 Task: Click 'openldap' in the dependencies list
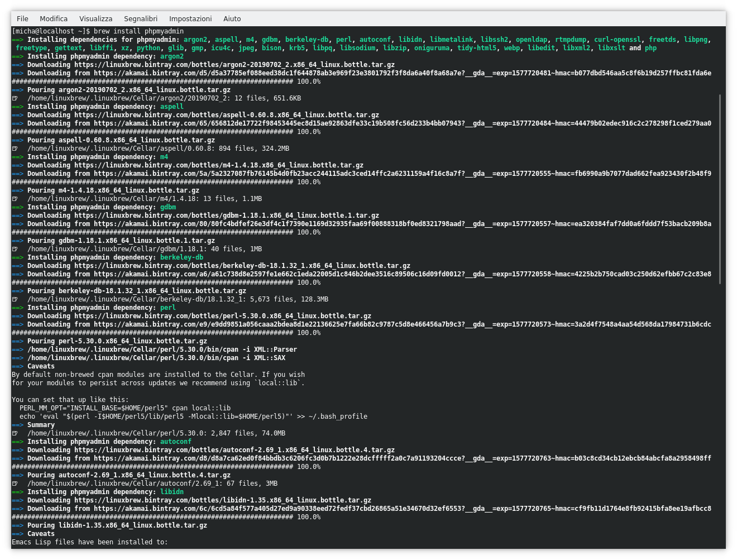pyautogui.click(x=532, y=40)
